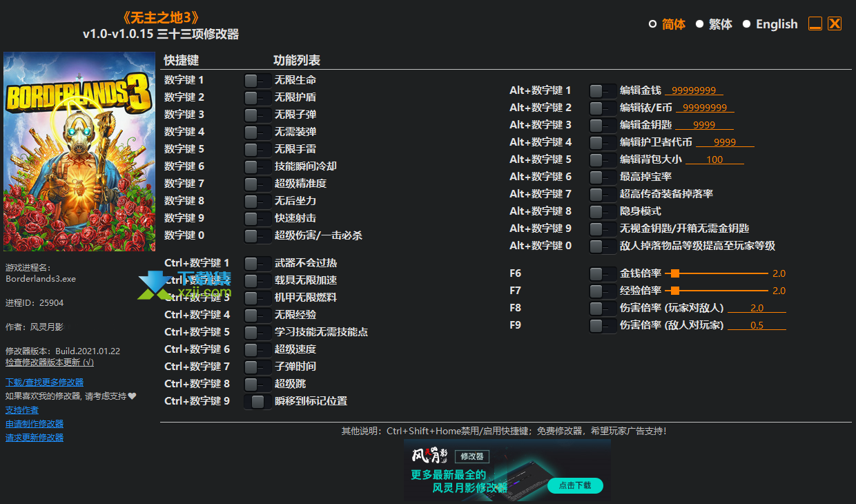
Task: Toggle 无限生命 switch
Action: point(257,80)
